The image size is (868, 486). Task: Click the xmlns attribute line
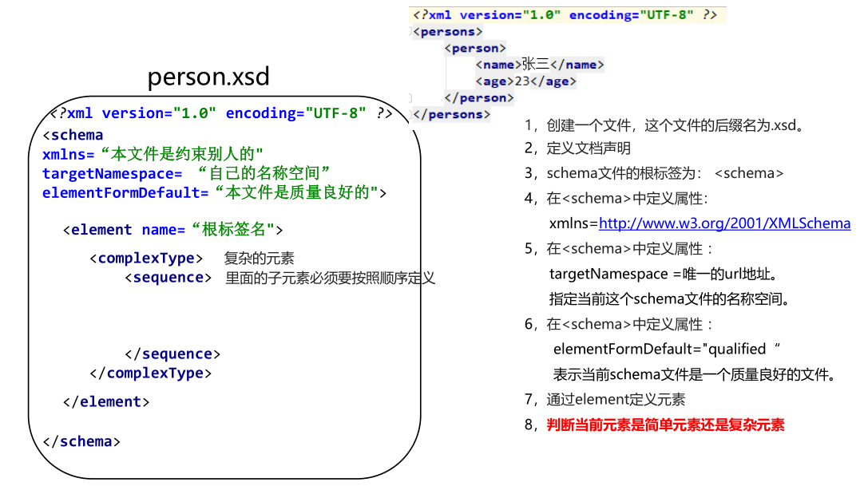coord(153,154)
